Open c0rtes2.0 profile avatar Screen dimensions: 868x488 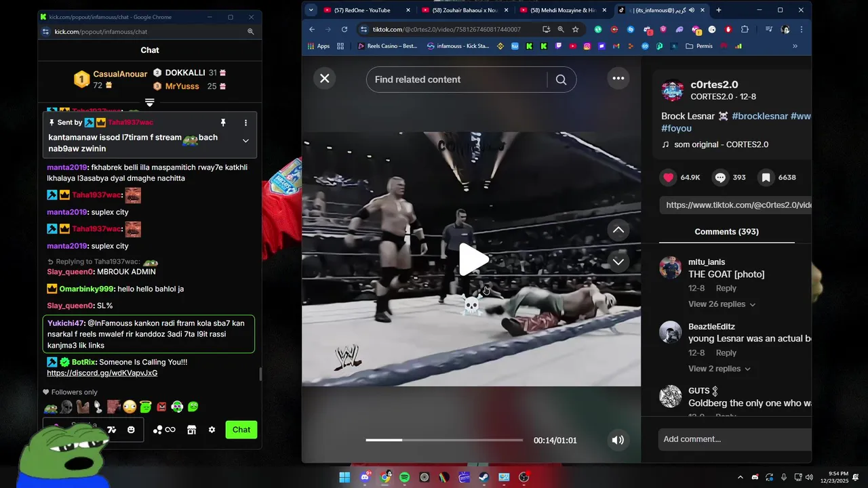click(x=672, y=91)
